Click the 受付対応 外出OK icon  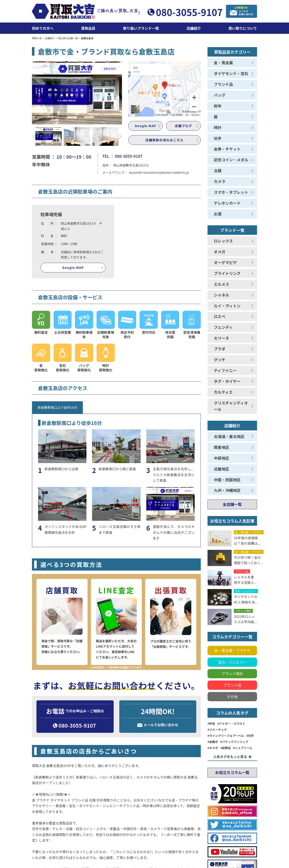149,320
